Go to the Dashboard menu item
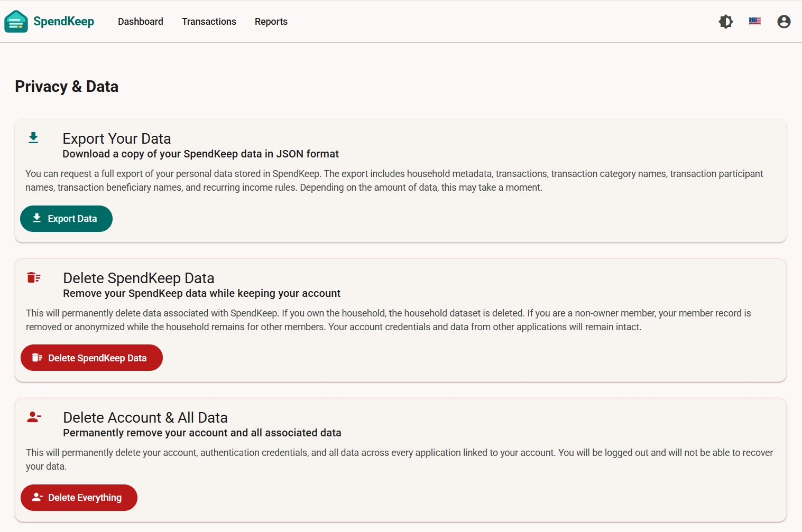Image resolution: width=802 pixels, height=532 pixels. coord(141,22)
